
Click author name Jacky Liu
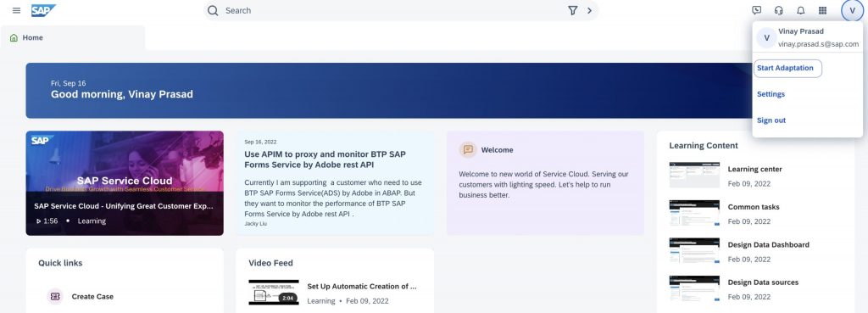(255, 223)
